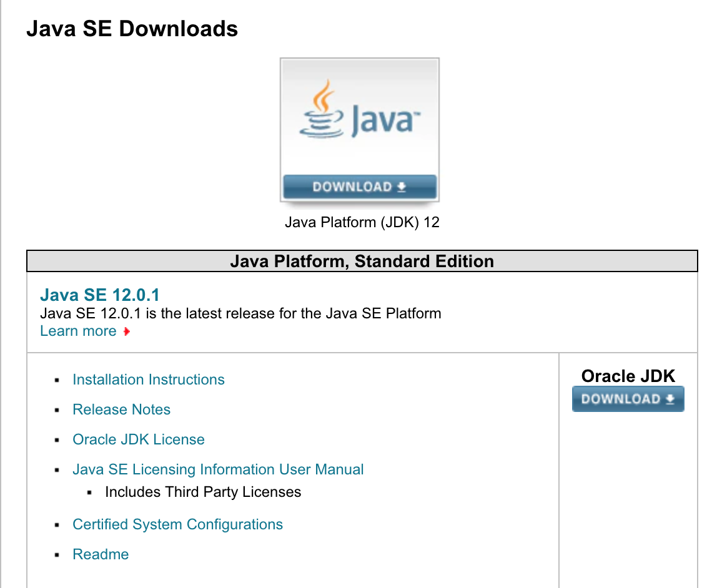Open the Readme link

click(101, 554)
